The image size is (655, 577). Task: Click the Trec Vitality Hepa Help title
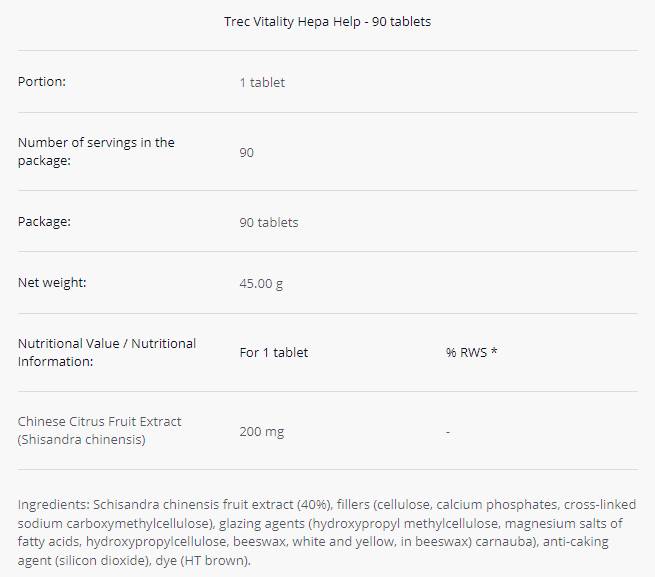coord(327,21)
